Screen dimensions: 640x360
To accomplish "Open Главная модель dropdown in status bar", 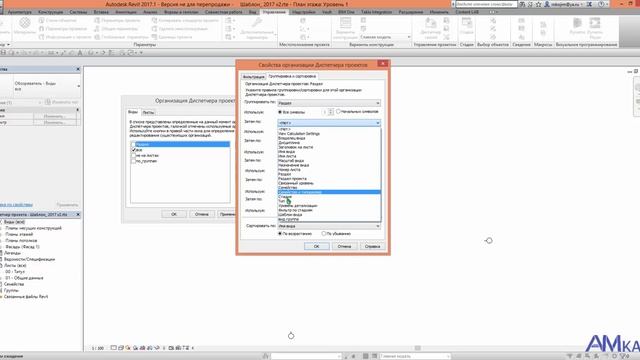I will [415, 356].
